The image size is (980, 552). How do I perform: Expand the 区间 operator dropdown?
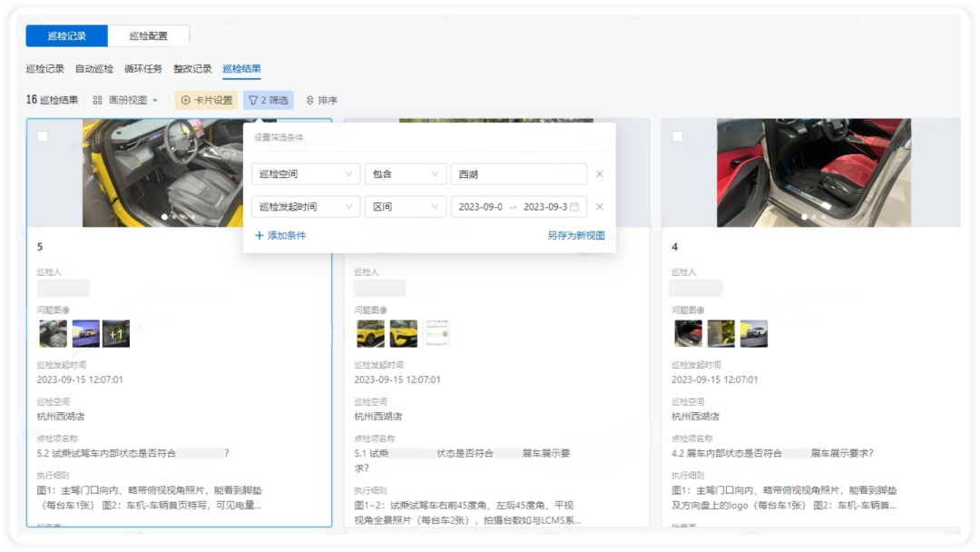click(x=405, y=207)
